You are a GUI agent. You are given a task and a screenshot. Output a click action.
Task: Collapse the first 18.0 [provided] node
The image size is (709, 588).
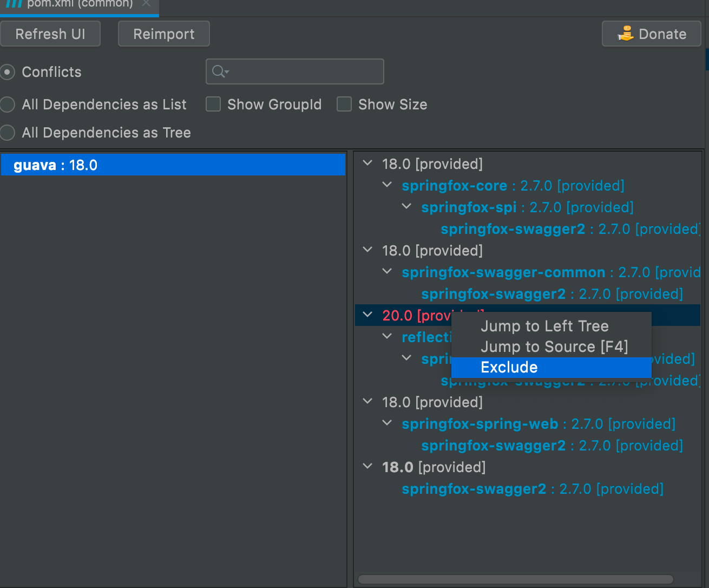click(368, 163)
